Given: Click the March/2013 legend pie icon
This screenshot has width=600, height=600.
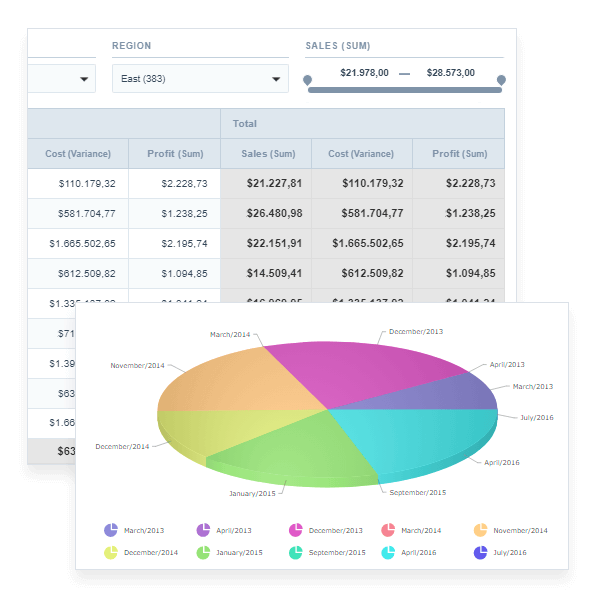Looking at the screenshot, I should point(111,531).
